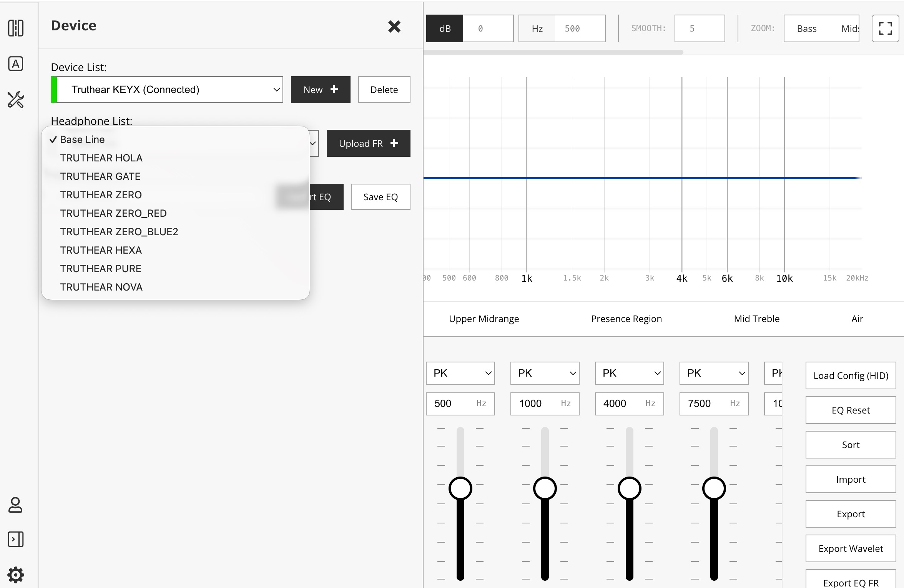Select the dB unit toggle on graph toolbar
The image size is (904, 588).
pyautogui.click(x=444, y=28)
